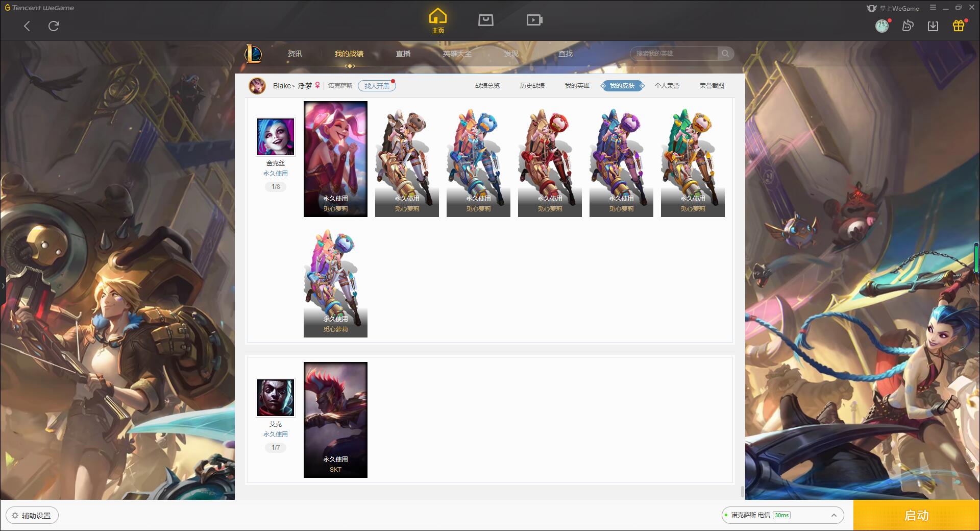Open the 掌上WeGame mobile link
Viewport: 980px width, 531px height.
pos(893,8)
